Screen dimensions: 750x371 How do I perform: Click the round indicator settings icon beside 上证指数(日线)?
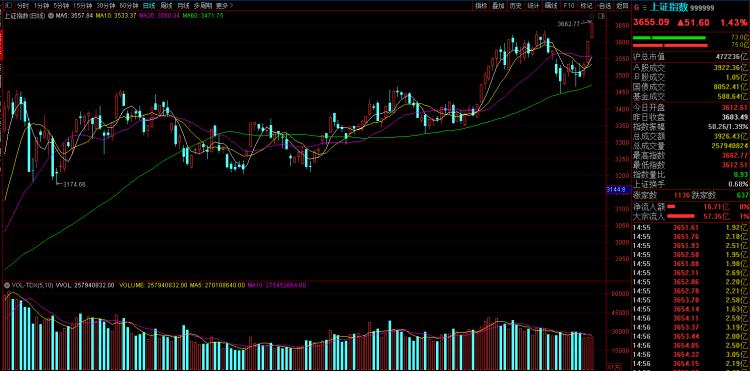point(51,16)
